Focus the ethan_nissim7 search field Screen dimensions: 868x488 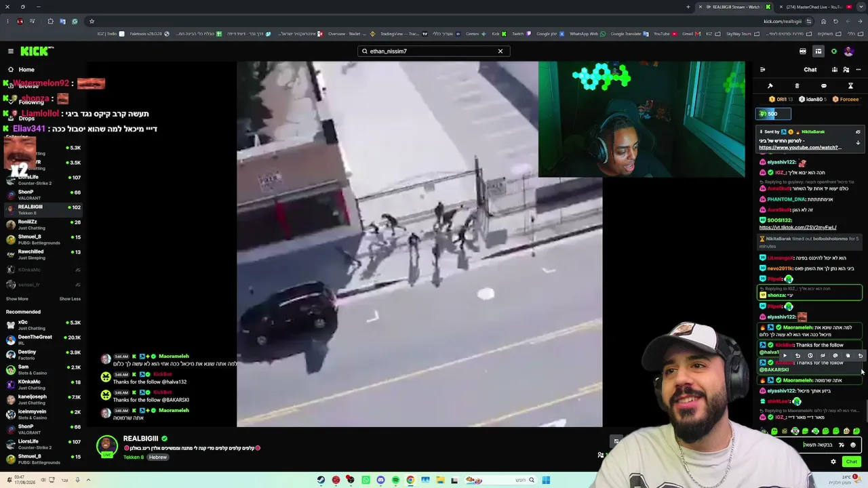(433, 51)
